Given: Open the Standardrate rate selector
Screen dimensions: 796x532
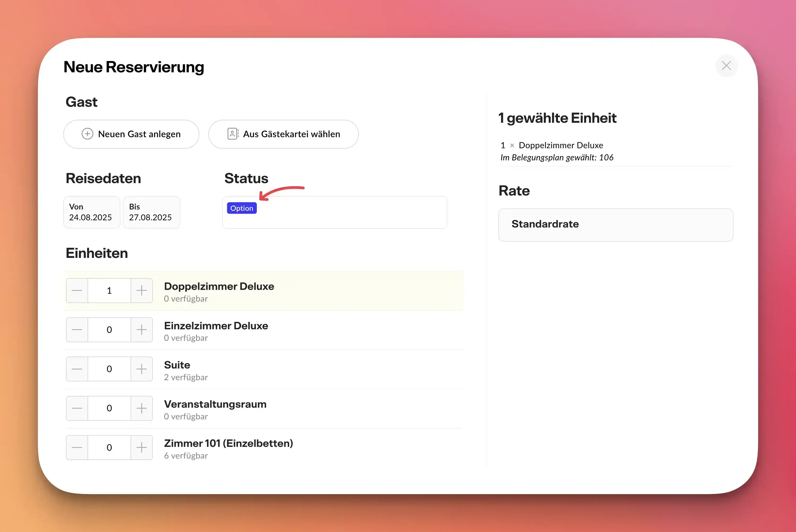Looking at the screenshot, I should pos(616,224).
